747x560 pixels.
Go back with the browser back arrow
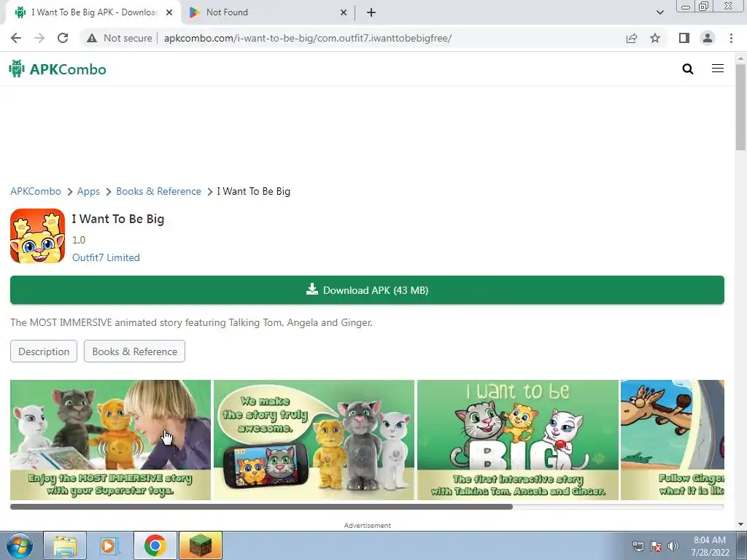click(x=16, y=38)
